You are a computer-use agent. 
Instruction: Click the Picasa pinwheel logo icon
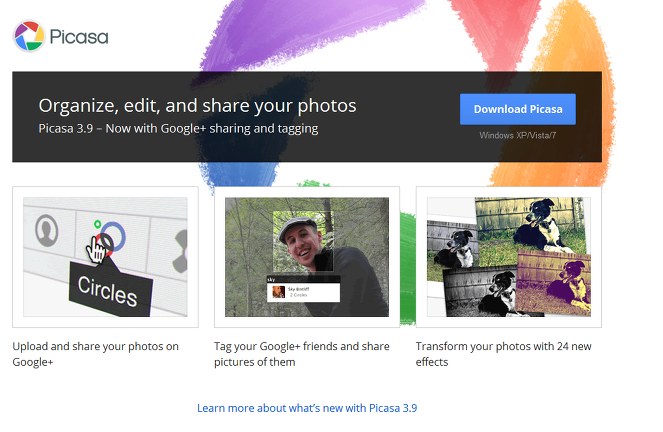(x=28, y=36)
